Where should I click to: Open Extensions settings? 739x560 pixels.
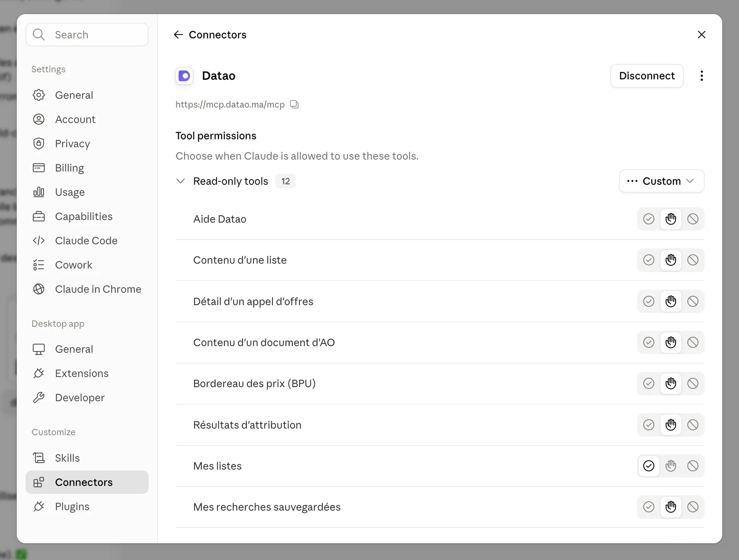87,373
